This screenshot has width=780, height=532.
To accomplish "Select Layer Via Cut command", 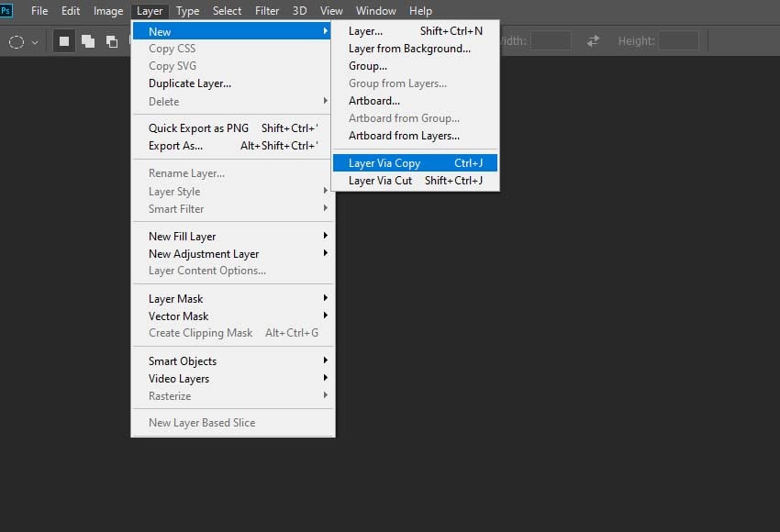I will [x=416, y=181].
